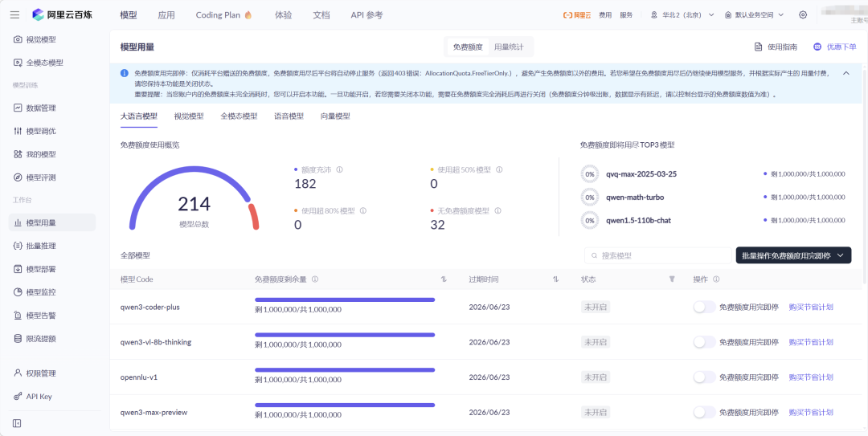Enable 免费额度用完即停 switch for qwen3-vl-8b-thinking
The height and width of the screenshot is (436, 868).
tap(703, 342)
